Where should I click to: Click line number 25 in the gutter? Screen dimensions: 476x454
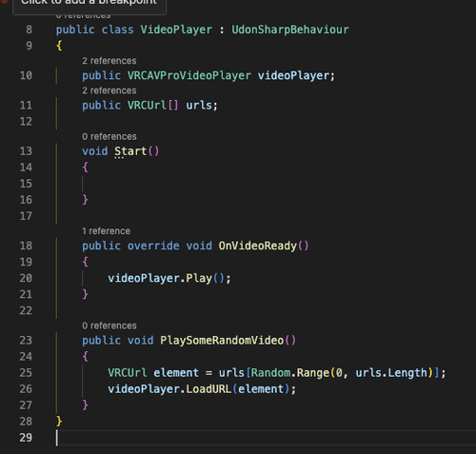coord(26,372)
